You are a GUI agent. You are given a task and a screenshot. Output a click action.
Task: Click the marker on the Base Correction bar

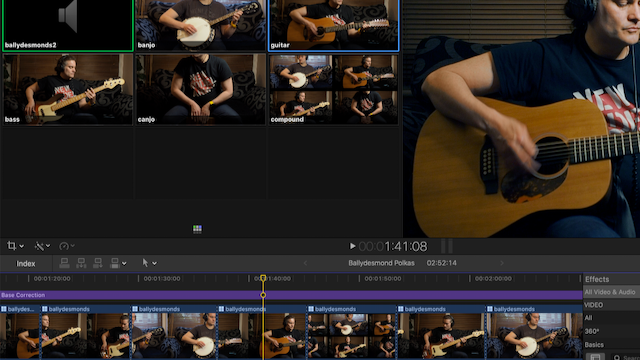pyautogui.click(x=263, y=295)
